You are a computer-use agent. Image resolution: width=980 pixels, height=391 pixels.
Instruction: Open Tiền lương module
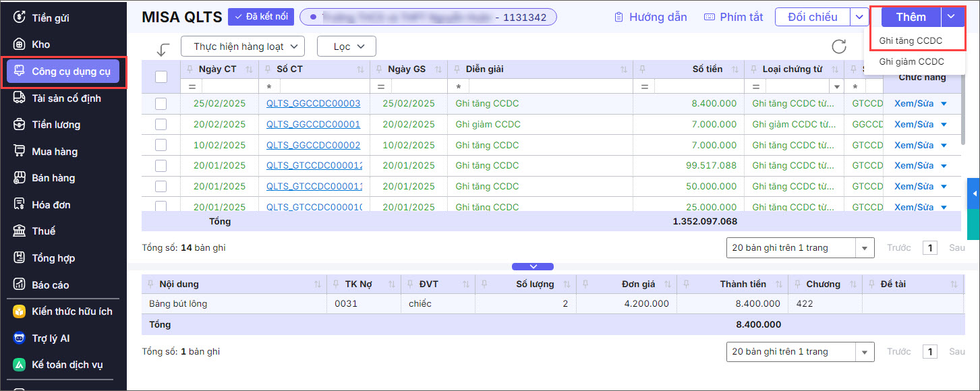[x=56, y=125]
